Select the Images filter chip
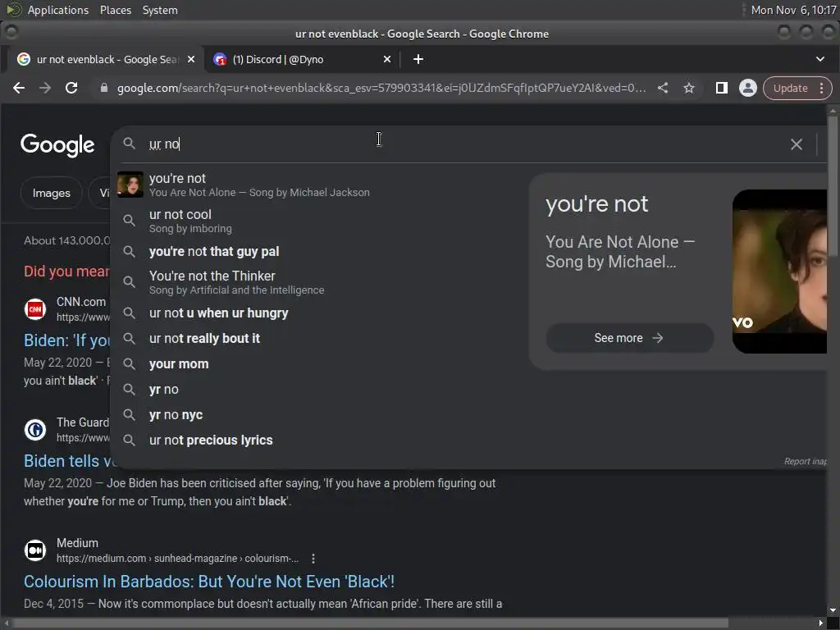This screenshot has height=630, width=840. pos(52,193)
